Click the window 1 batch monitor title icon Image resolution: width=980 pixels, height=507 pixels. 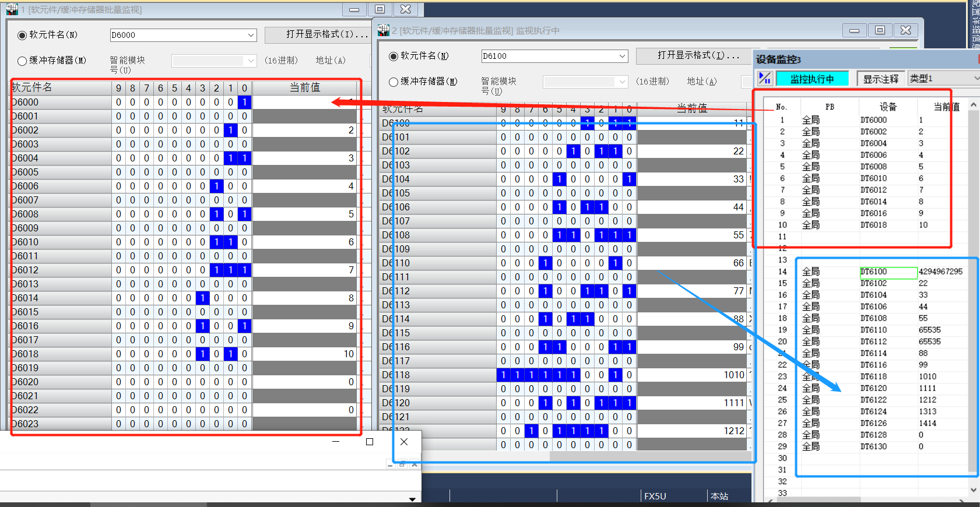pyautogui.click(x=12, y=9)
